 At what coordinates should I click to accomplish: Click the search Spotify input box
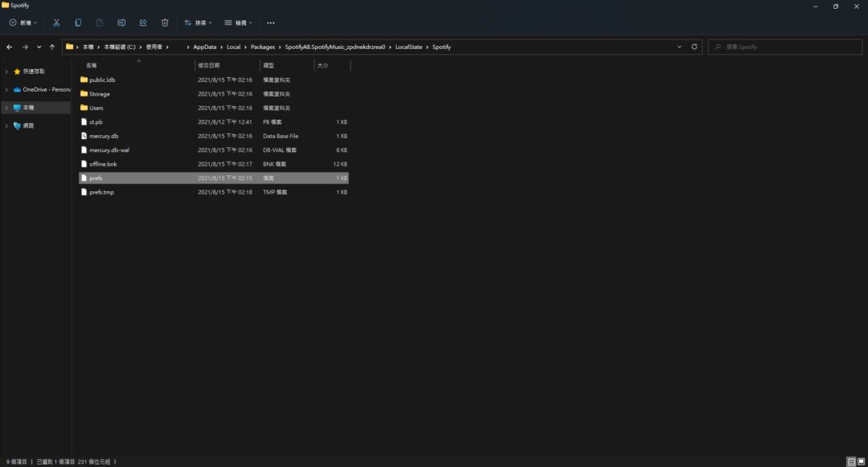coord(785,47)
